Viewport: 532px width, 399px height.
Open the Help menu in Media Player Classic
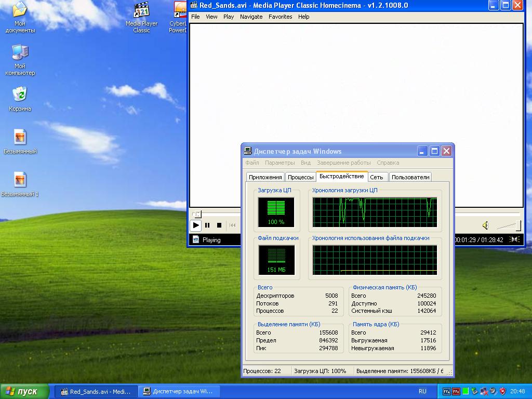tap(303, 17)
